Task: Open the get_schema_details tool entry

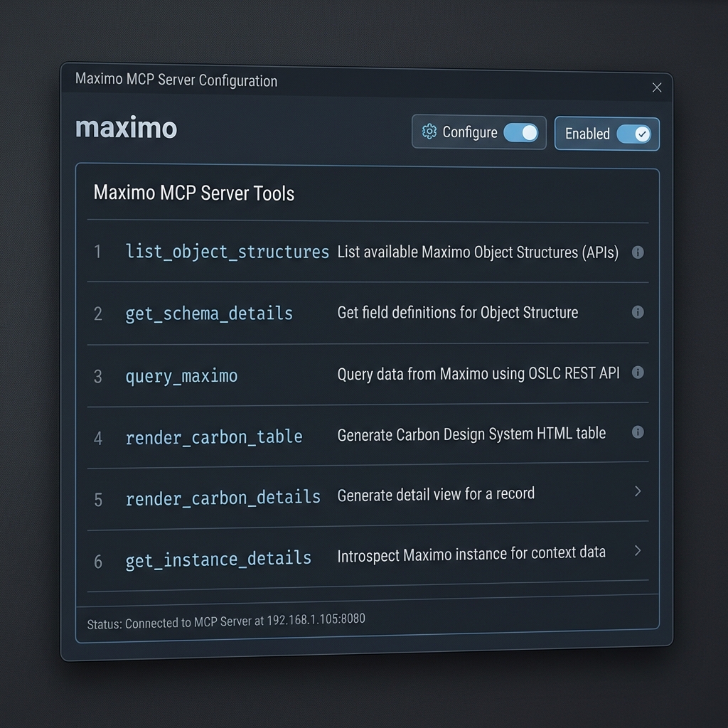Action: pyautogui.click(x=208, y=313)
